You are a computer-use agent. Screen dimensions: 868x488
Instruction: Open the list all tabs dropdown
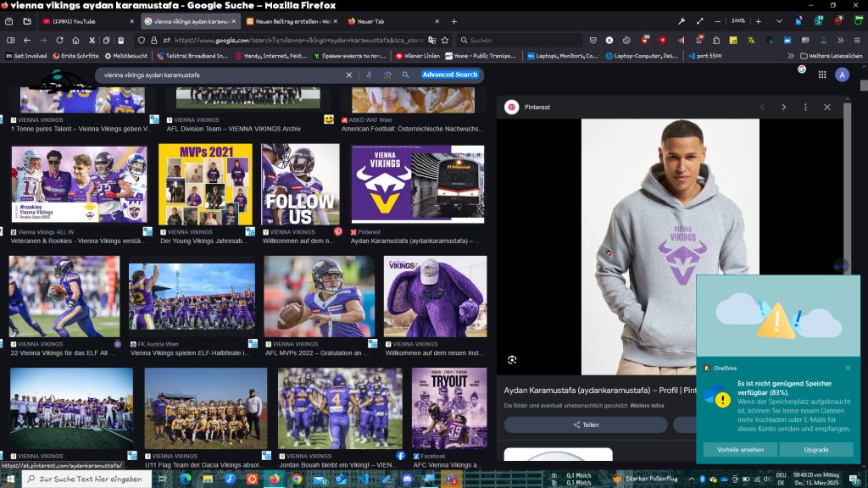779,21
